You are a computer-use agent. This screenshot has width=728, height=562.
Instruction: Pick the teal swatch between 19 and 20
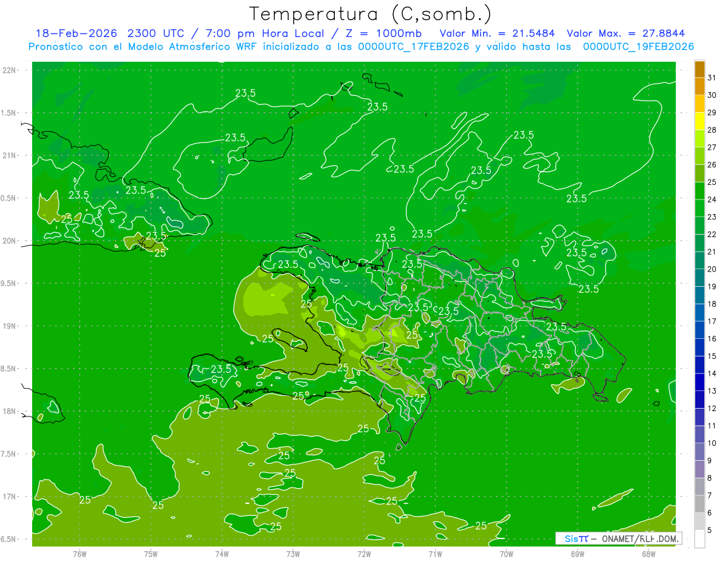tap(699, 278)
